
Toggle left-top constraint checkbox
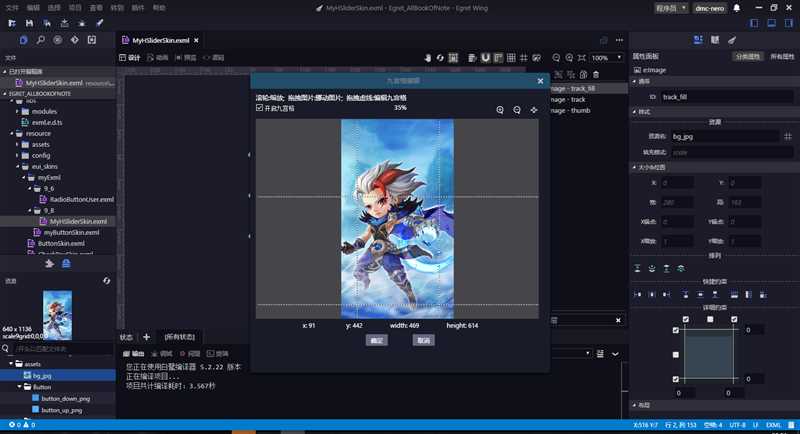pos(676,330)
